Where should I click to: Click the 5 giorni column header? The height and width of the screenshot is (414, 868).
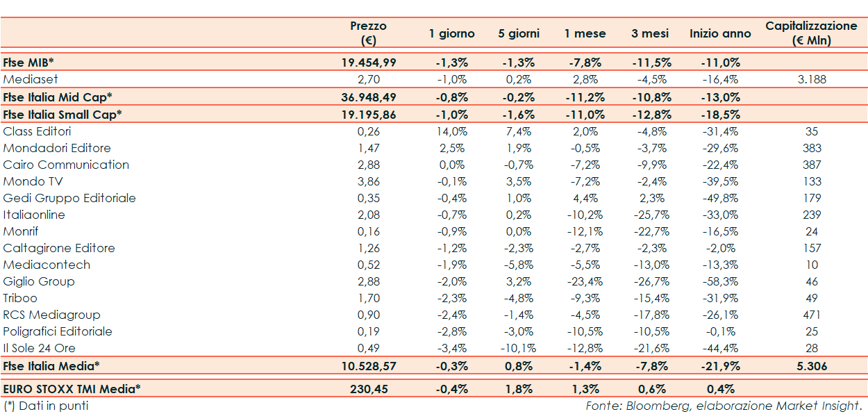tap(518, 33)
